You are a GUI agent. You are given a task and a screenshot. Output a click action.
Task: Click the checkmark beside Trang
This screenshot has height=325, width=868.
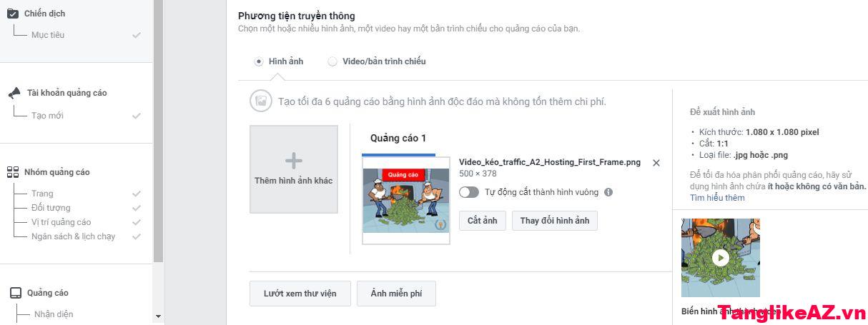pyautogui.click(x=137, y=194)
